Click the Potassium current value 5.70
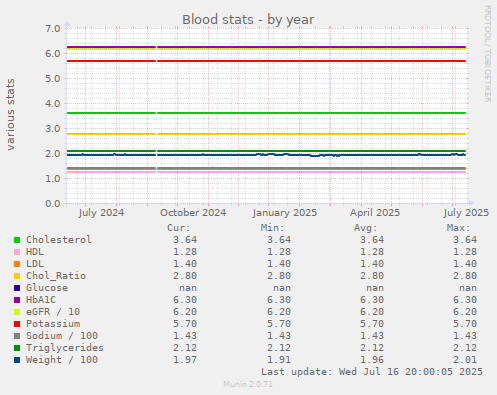The image size is (497, 395). pyautogui.click(x=185, y=324)
